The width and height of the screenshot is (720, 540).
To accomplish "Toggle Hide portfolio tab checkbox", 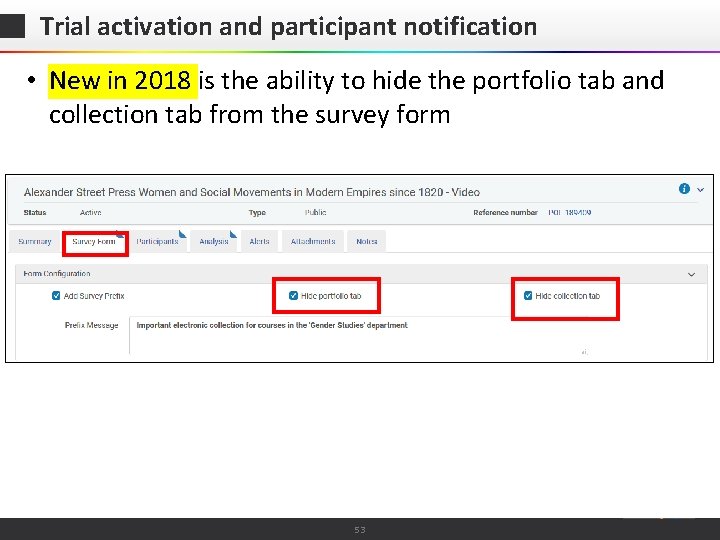I will [293, 296].
